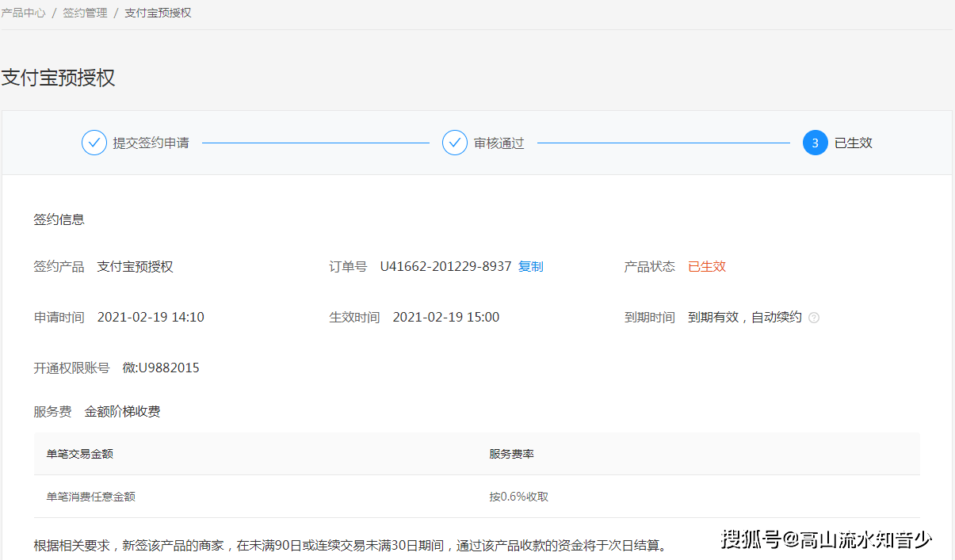This screenshot has width=955, height=560.
Task: Click the red 已生效 product status
Action: [x=707, y=267]
